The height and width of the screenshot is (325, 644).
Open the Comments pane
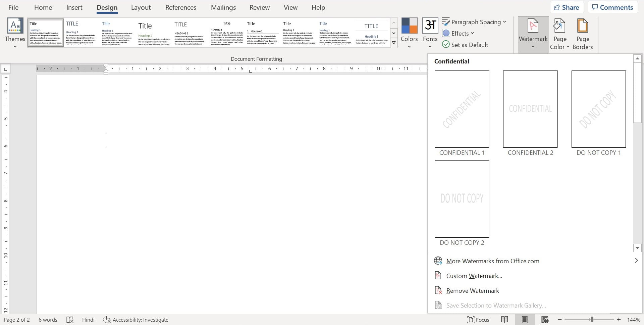pos(612,7)
